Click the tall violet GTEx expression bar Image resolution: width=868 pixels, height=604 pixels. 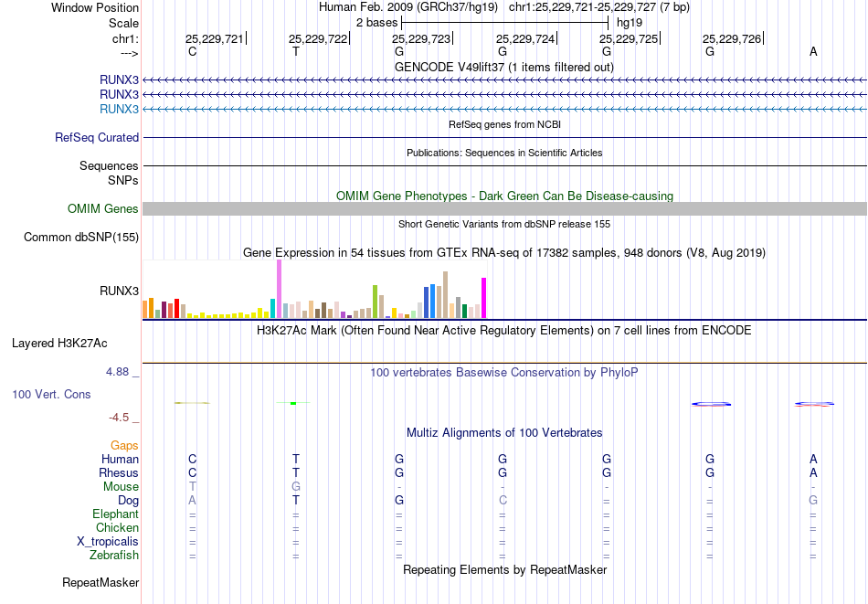[x=279, y=289]
